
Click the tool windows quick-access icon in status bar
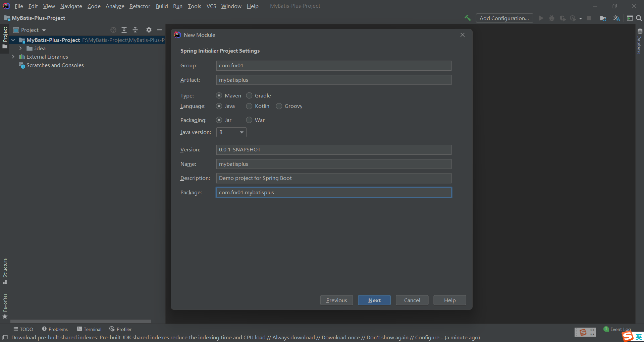5,337
